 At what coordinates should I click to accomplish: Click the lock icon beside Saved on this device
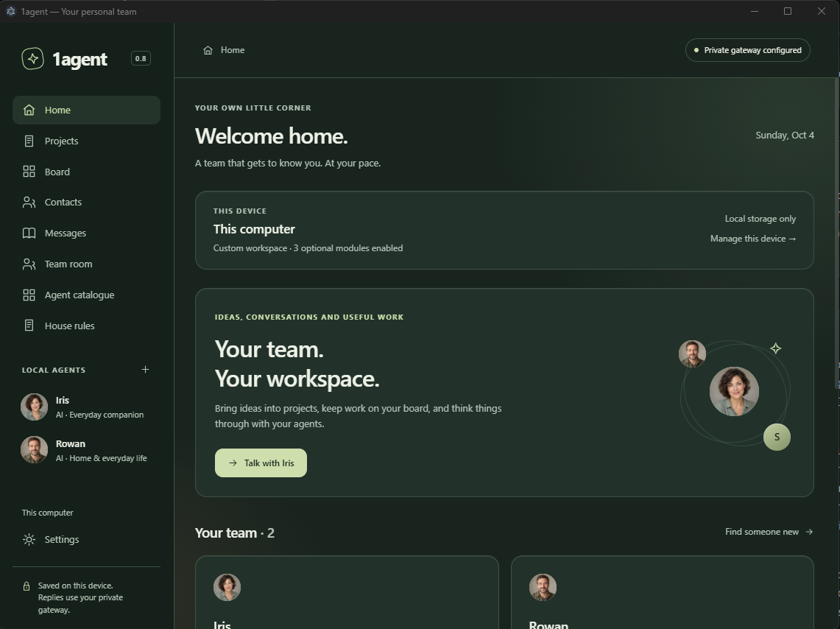(x=27, y=586)
